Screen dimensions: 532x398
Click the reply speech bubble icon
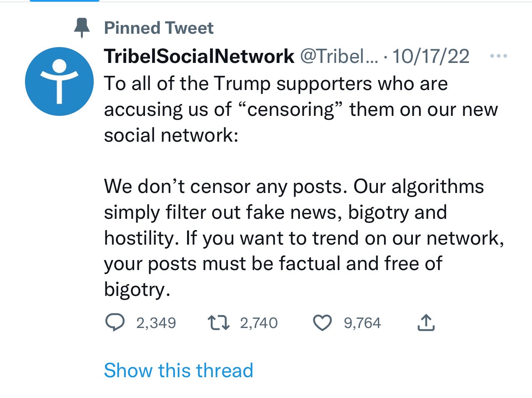point(115,323)
